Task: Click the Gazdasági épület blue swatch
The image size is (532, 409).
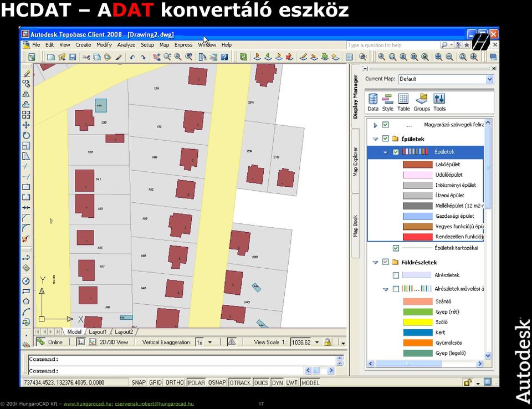Action: coord(418,216)
